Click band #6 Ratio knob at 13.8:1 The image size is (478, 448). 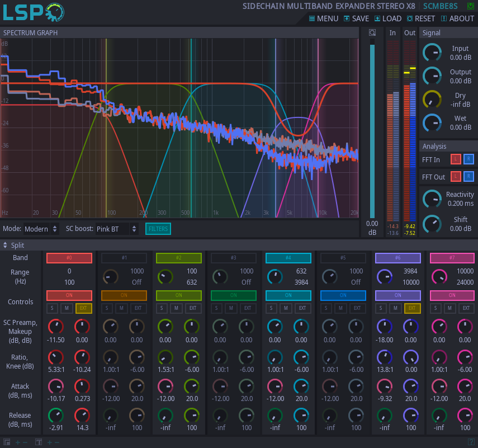(x=385, y=357)
